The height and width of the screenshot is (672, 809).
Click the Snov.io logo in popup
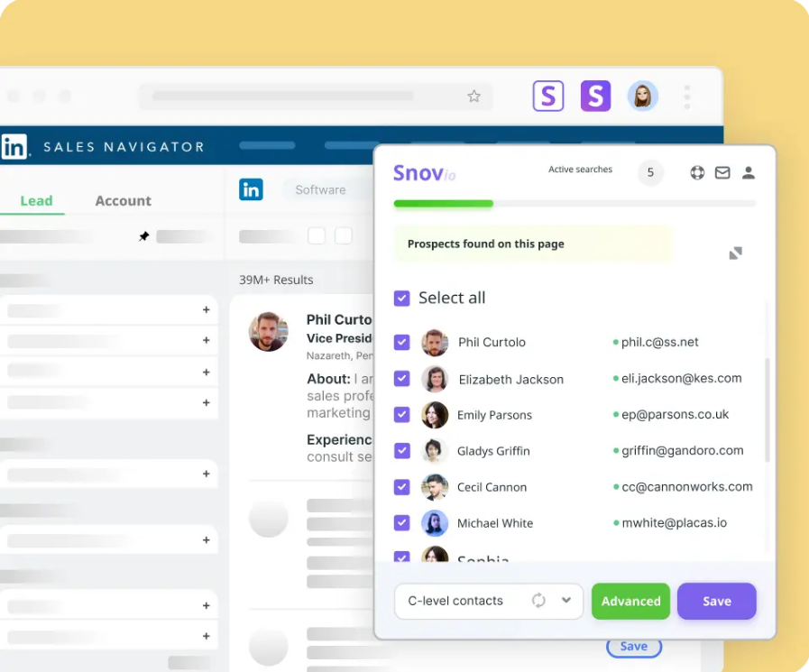click(x=424, y=173)
